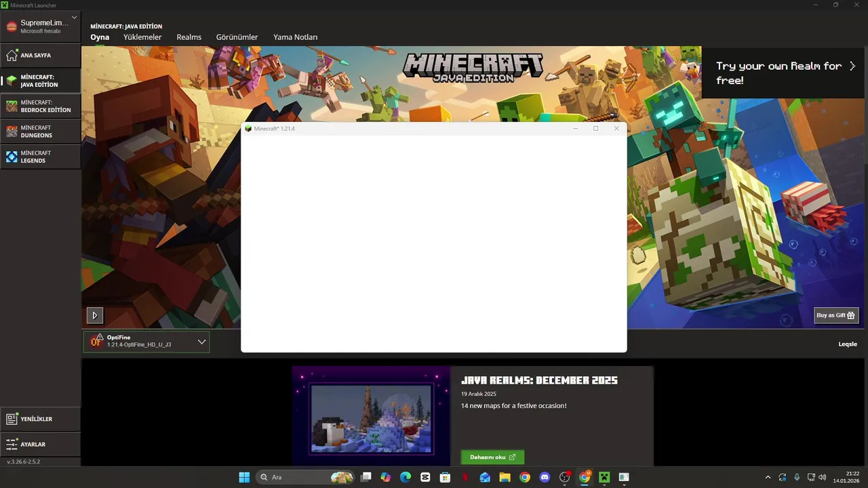Open Copilot from the taskbar
The width and height of the screenshot is (868, 488).
pos(386,477)
